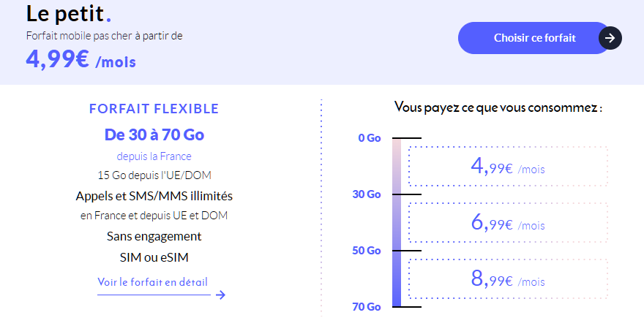Click the De 30 à 70 Go text
This screenshot has height=326, width=644.
pos(154,134)
